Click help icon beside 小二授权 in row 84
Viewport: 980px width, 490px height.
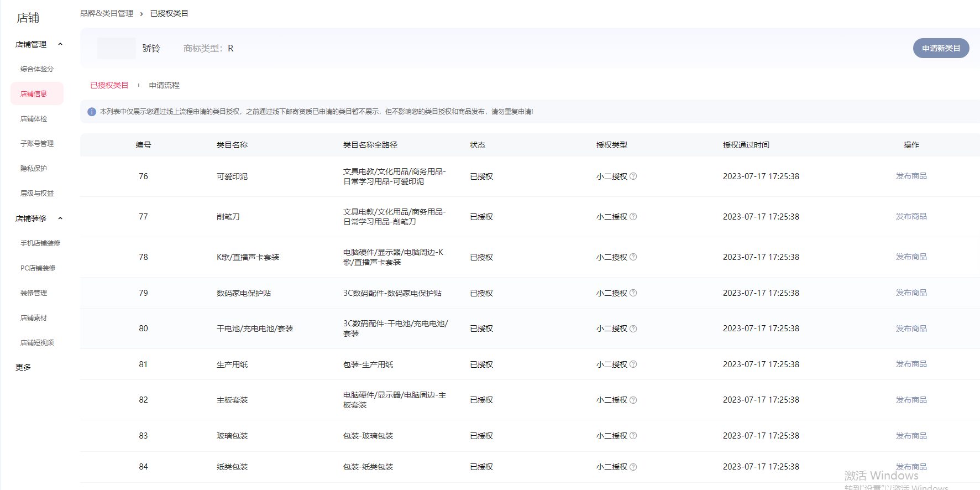(x=633, y=467)
